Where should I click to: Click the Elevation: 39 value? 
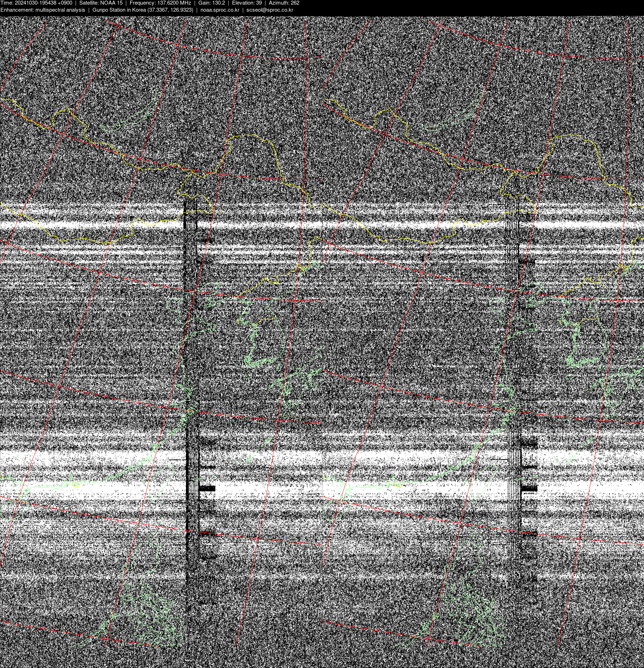click(247, 3)
